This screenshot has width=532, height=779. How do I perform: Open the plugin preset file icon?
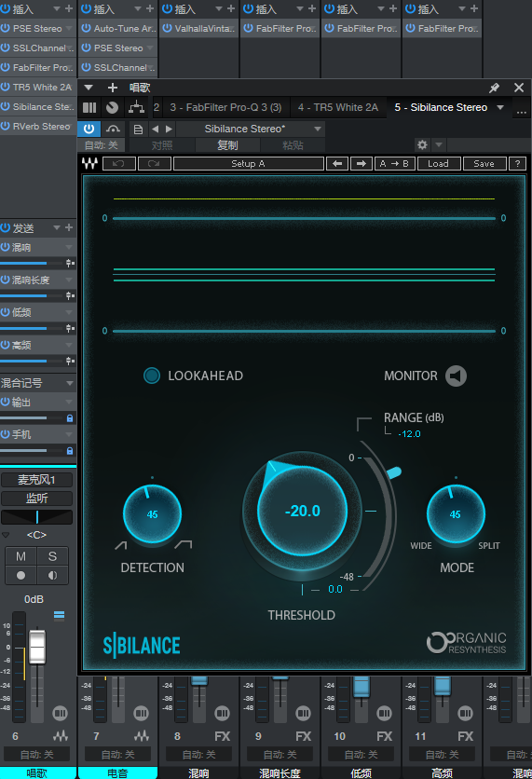[138, 130]
